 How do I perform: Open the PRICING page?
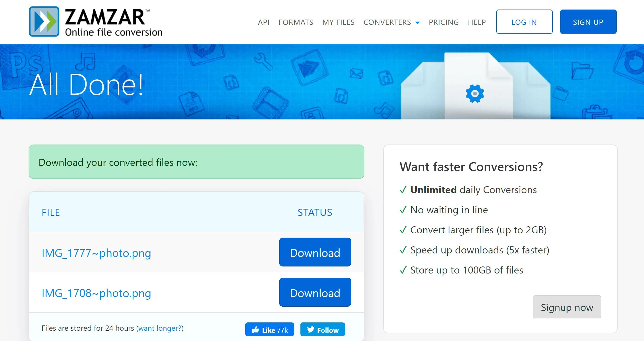[x=444, y=22]
